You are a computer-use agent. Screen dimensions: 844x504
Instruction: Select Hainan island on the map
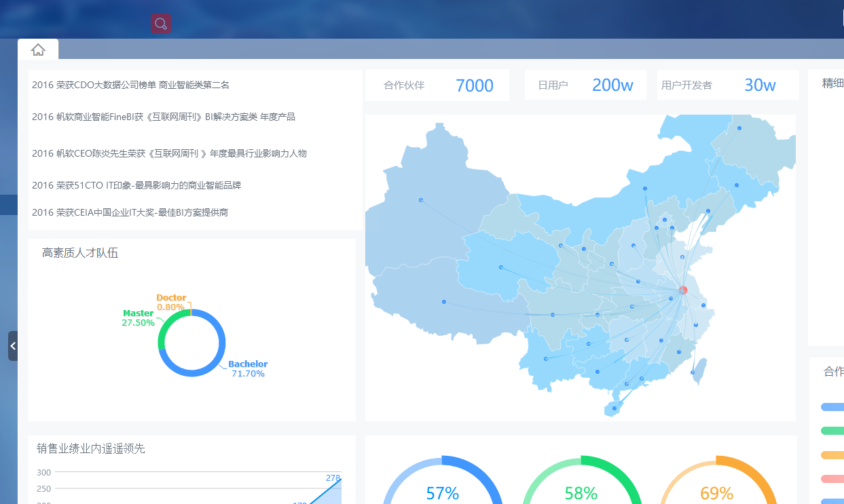pyautogui.click(x=614, y=408)
